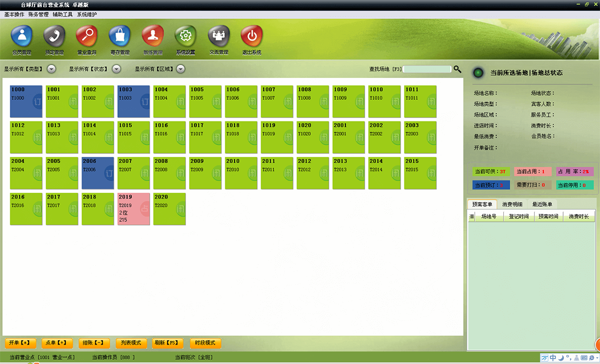Screen dimensions: 600x364
Task: Click the grid icon in the table header corner
Action: pyautogui.click(x=471, y=217)
